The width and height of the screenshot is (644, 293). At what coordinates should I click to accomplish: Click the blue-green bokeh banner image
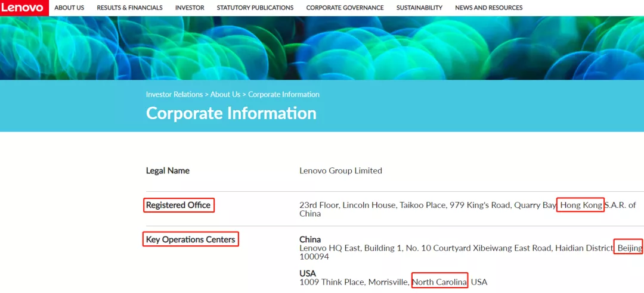click(322, 48)
